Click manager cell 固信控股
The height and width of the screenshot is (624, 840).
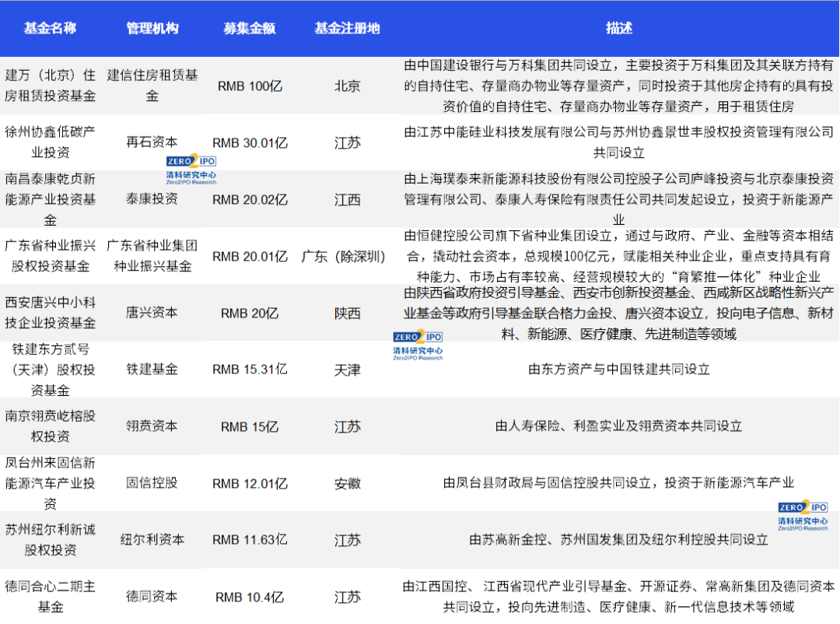tap(152, 482)
